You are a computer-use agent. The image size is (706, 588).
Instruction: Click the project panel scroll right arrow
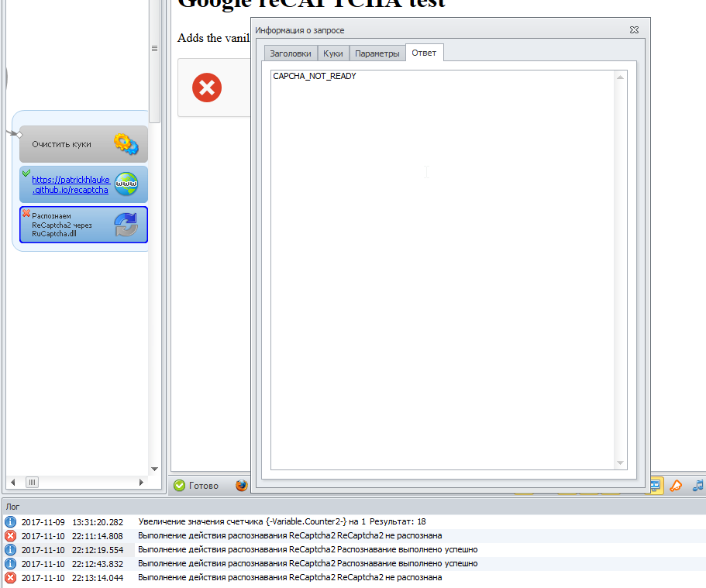[x=141, y=482]
